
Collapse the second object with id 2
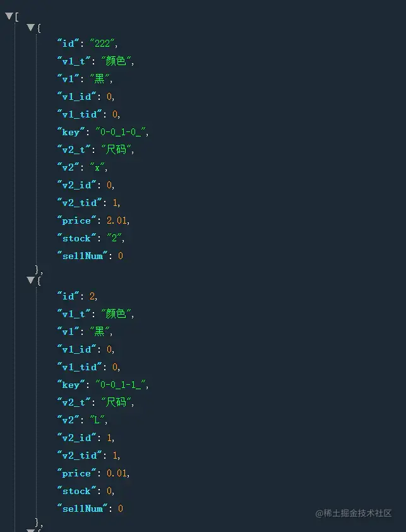30,280
